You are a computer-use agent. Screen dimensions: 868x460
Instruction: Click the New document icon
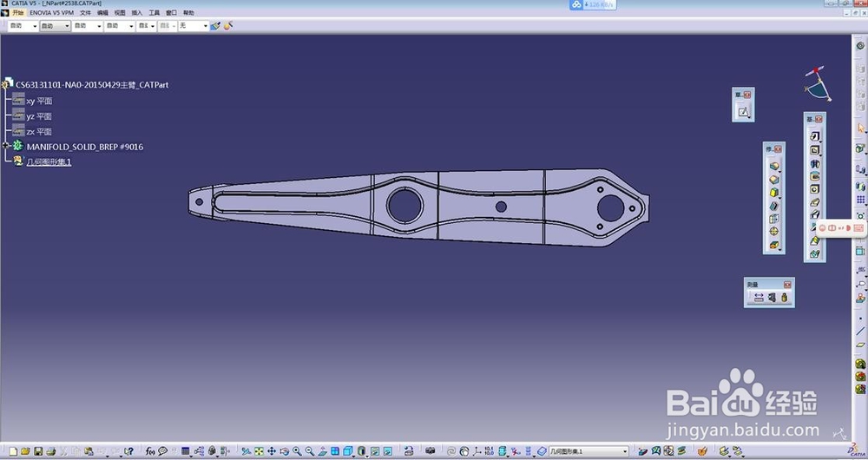tap(13, 451)
